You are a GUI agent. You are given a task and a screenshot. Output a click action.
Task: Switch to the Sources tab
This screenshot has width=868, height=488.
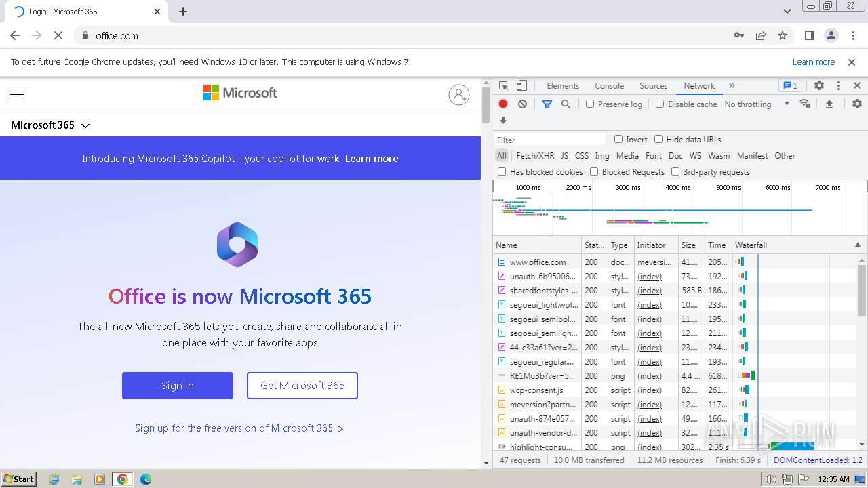point(654,86)
